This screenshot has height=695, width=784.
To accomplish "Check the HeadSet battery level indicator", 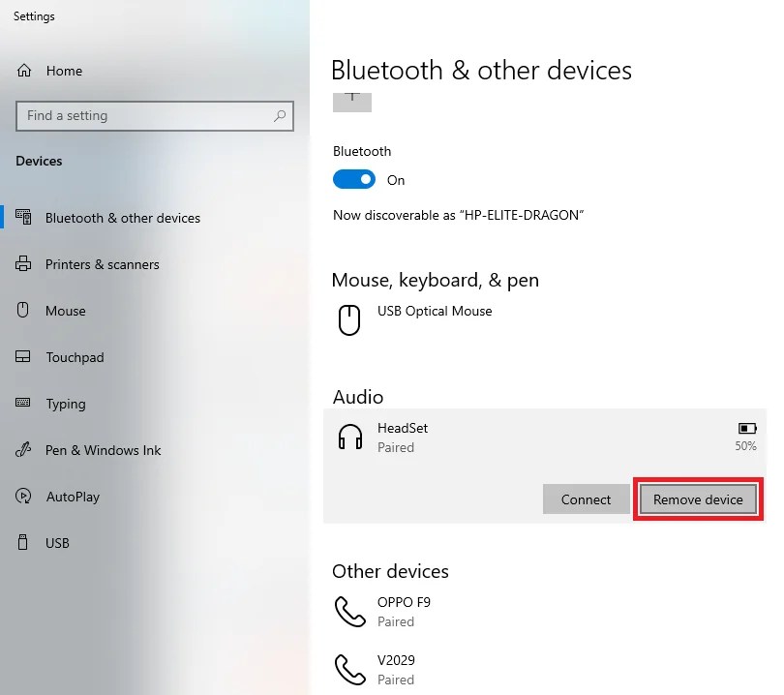I will click(745, 428).
